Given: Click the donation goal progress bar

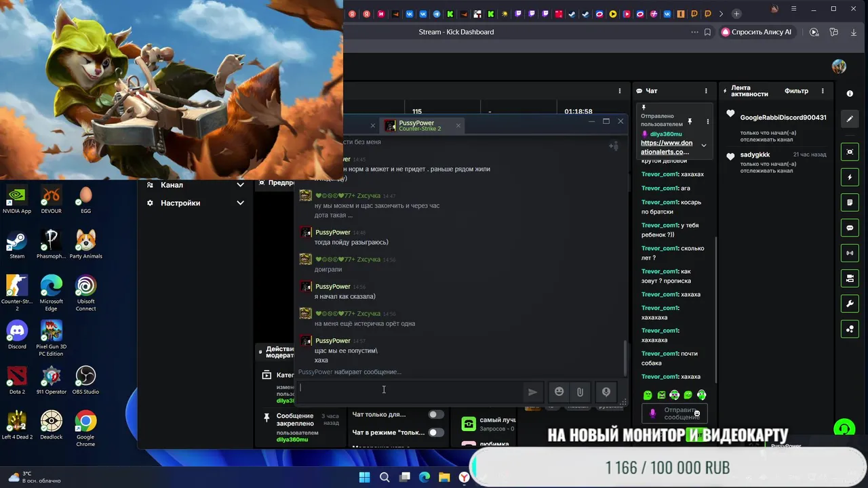Looking at the screenshot, I should pyautogui.click(x=668, y=467).
